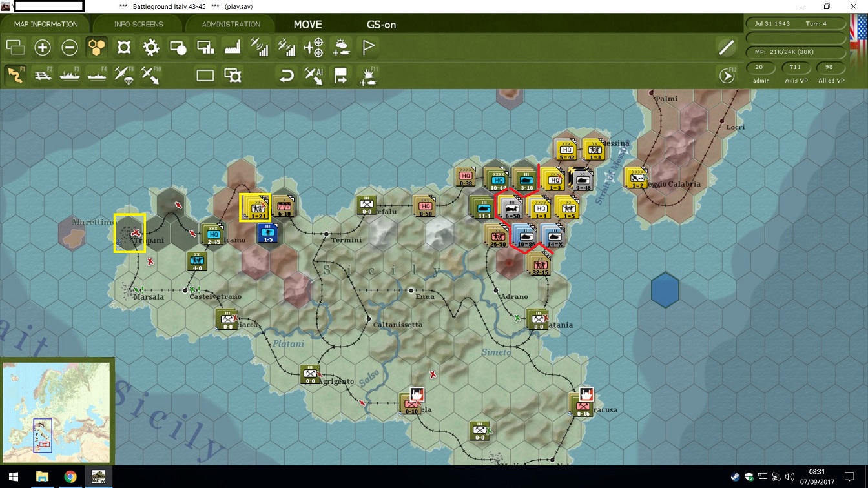Click the Steam icon in system tray
The image size is (868, 488).
click(735, 477)
